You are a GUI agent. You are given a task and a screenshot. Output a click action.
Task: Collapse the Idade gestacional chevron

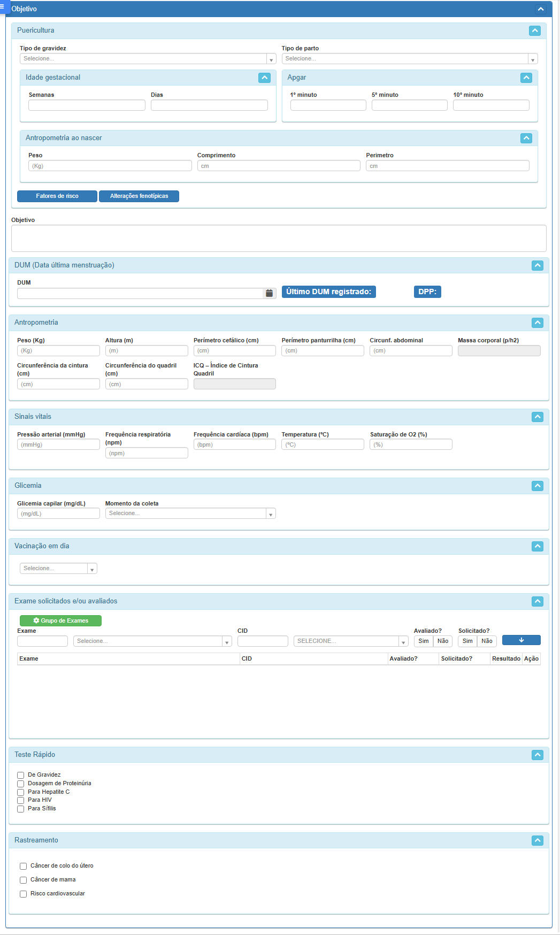tap(264, 78)
